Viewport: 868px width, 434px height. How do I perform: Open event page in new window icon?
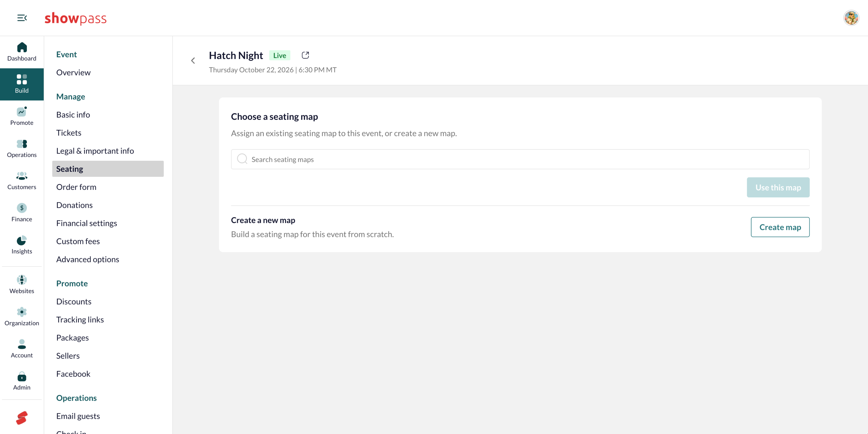[305, 55]
